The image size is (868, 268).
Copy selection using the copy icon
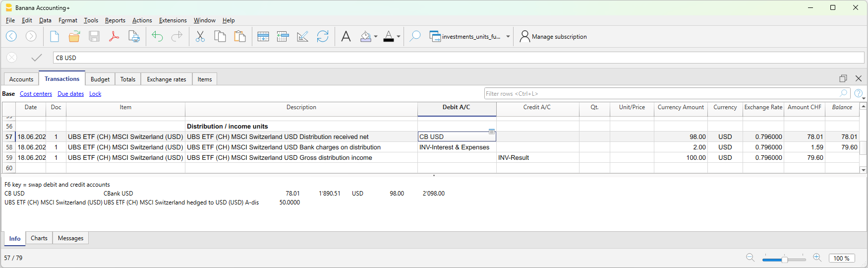220,36
